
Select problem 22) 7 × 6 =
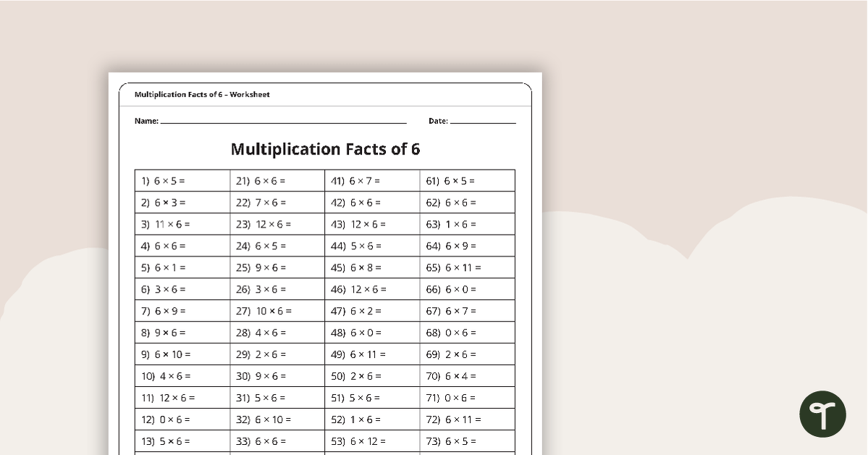coord(261,202)
